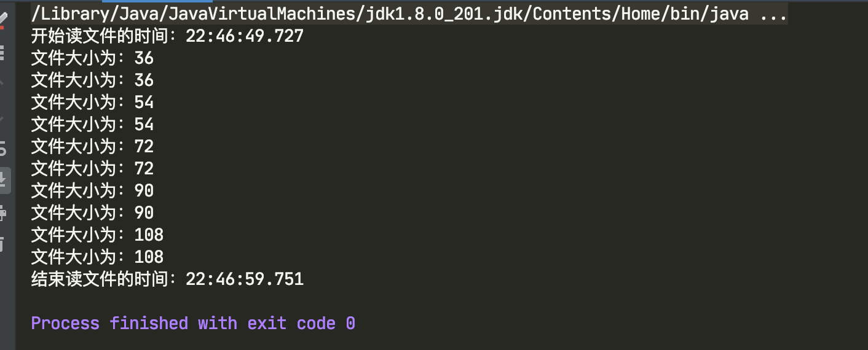Click the start time line 22:46:49.727
868x350 pixels.
167,36
